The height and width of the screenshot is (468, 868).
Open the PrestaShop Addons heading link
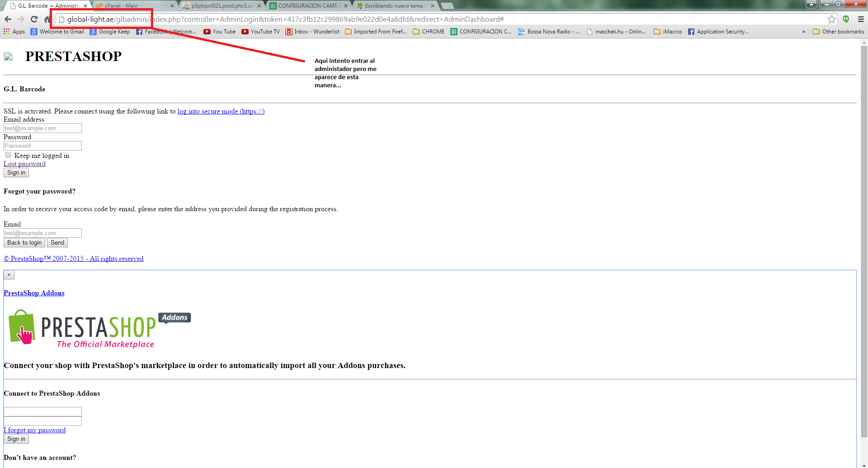click(x=34, y=293)
